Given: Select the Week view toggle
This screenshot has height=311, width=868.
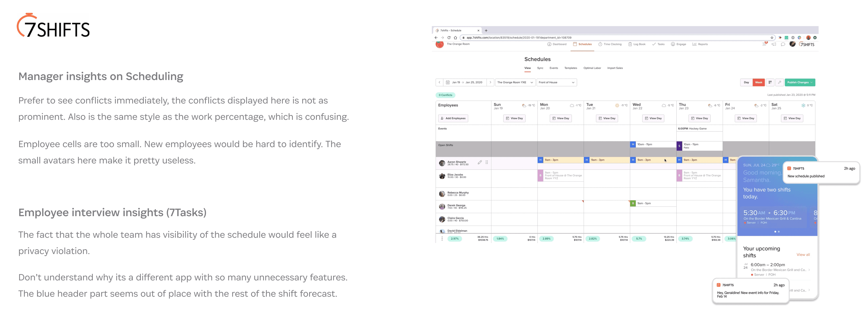Looking at the screenshot, I should (758, 83).
